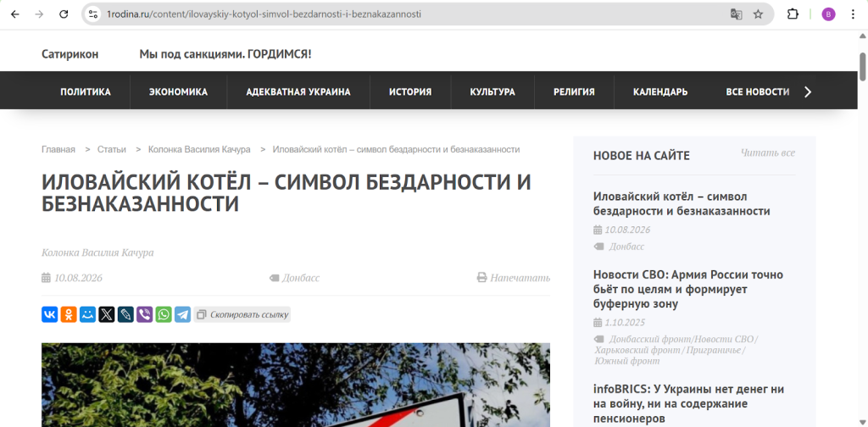Image resolution: width=868 pixels, height=427 pixels.
Task: Open the browser Extensions puzzle icon
Action: point(793,14)
